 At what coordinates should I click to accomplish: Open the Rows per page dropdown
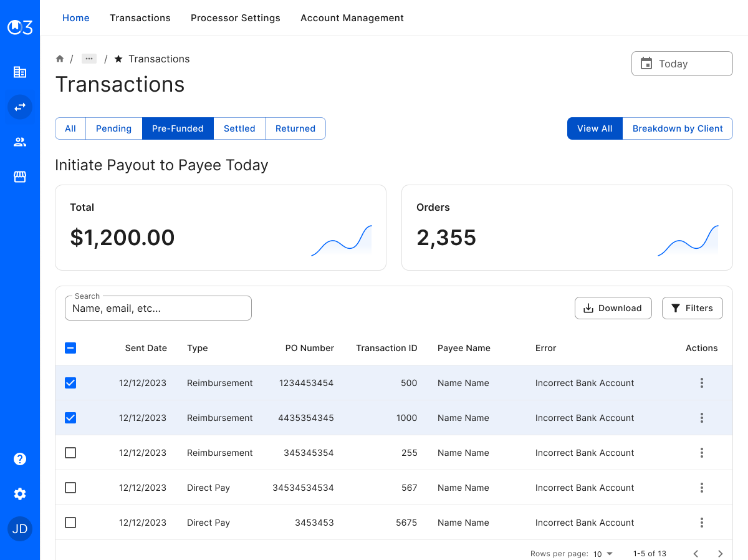pyautogui.click(x=603, y=553)
